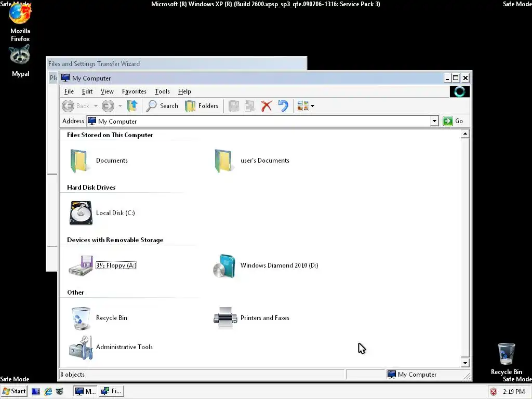
Task: Select the 3½ Floppy (A:) drive
Action: point(103,265)
